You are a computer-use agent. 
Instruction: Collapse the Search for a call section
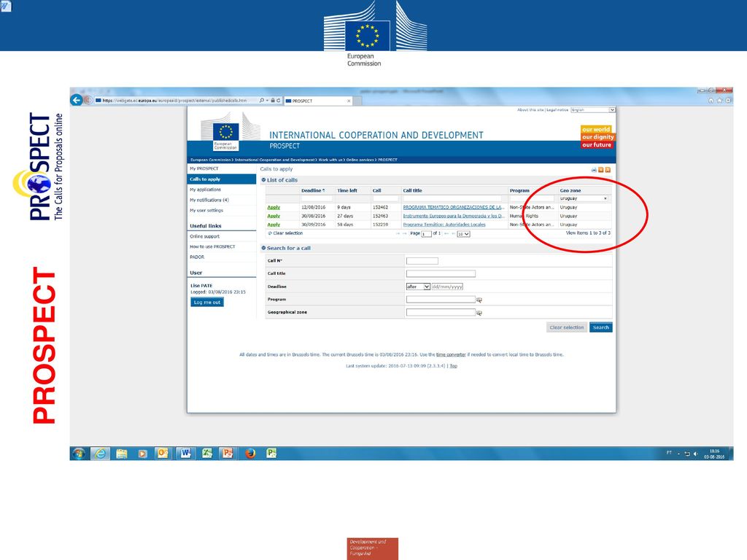click(263, 248)
